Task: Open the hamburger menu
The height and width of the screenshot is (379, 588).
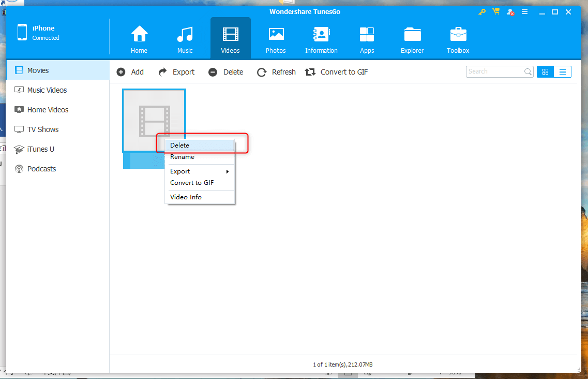Action: pos(524,11)
